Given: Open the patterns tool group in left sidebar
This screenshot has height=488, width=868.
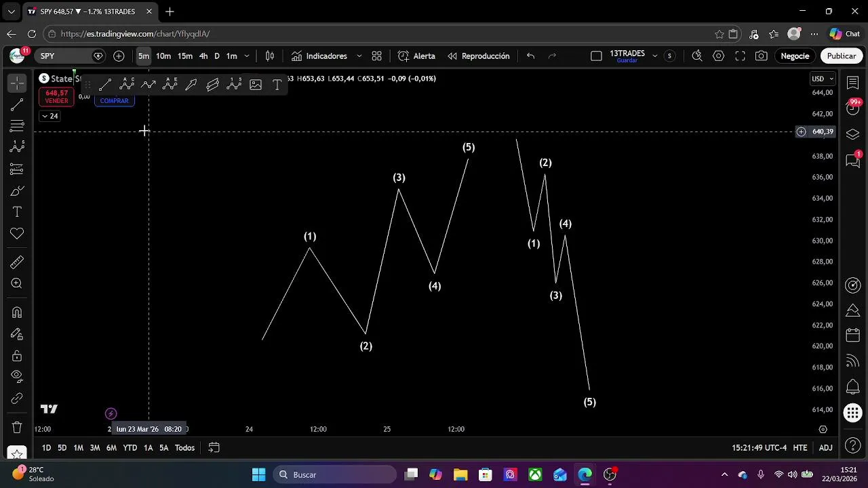Looking at the screenshot, I should (x=17, y=147).
